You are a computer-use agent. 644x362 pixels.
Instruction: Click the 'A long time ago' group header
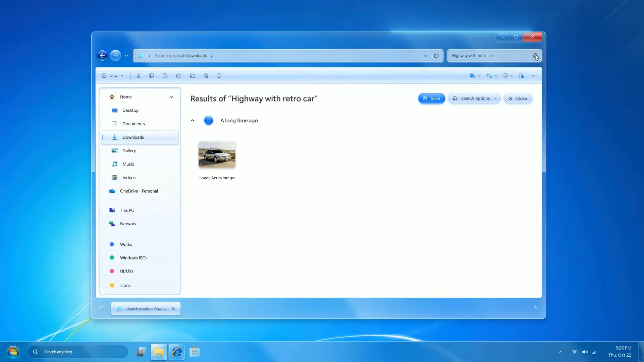(239, 121)
